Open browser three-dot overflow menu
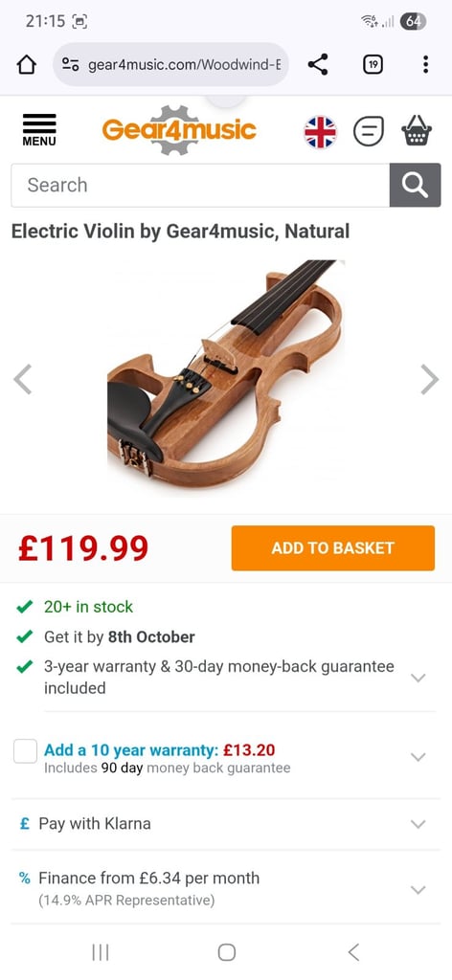 [426, 64]
